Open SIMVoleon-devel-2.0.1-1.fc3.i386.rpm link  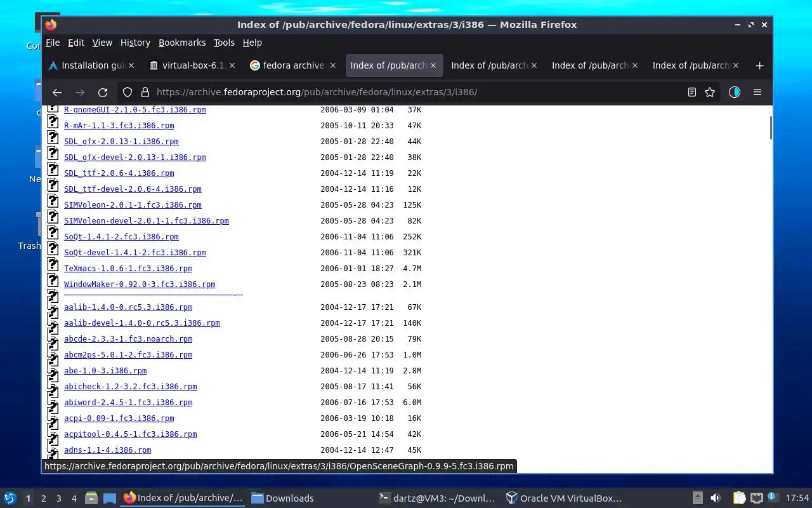click(x=146, y=221)
